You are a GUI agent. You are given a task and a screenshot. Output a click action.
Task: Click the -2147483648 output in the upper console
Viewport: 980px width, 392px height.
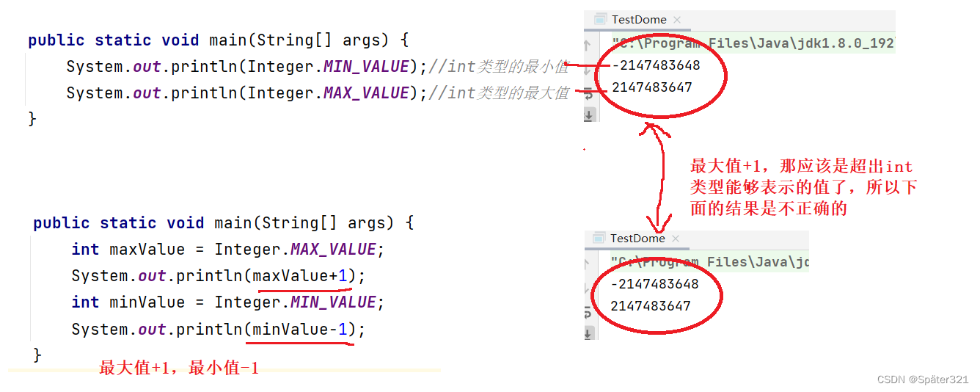(656, 65)
